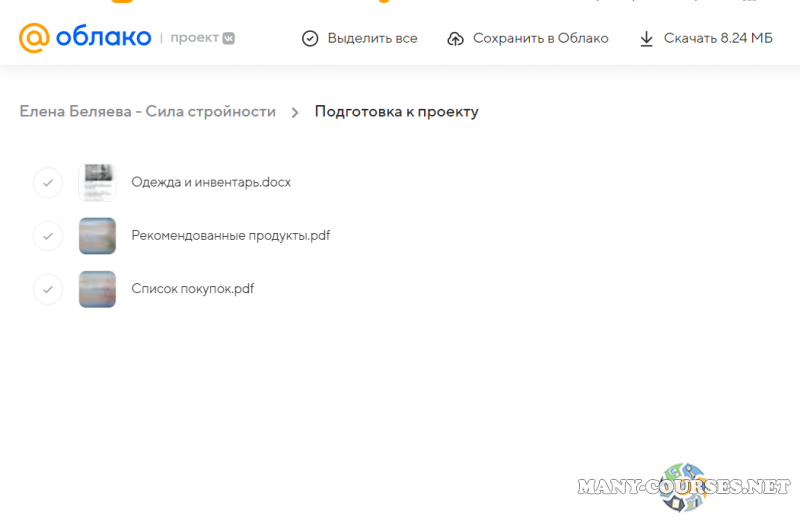Select the Подготовка к проекту breadcrumb
800x520 pixels.
pyautogui.click(x=396, y=112)
